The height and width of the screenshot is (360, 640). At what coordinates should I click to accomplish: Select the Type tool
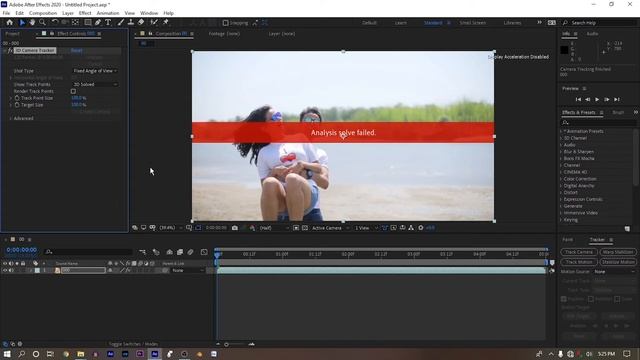tap(108, 22)
